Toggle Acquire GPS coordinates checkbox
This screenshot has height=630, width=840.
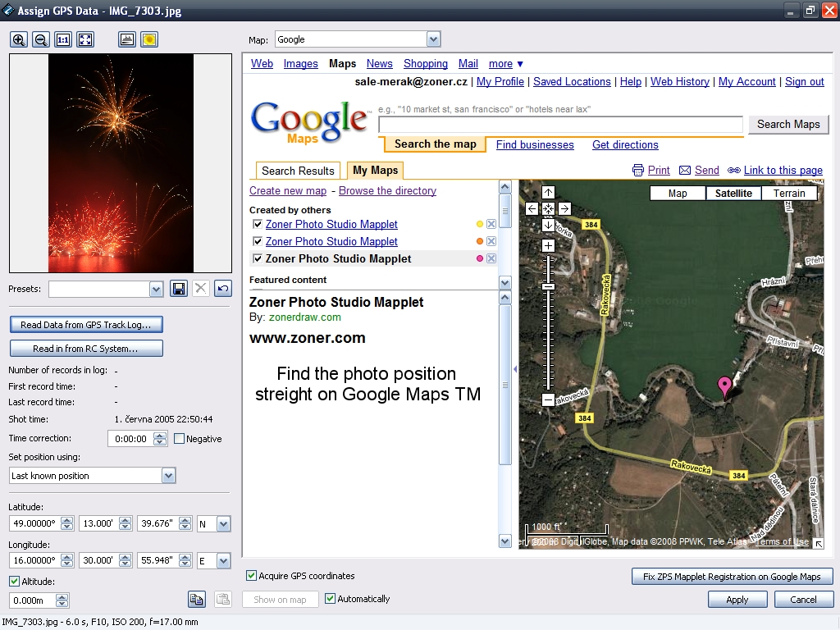point(252,576)
